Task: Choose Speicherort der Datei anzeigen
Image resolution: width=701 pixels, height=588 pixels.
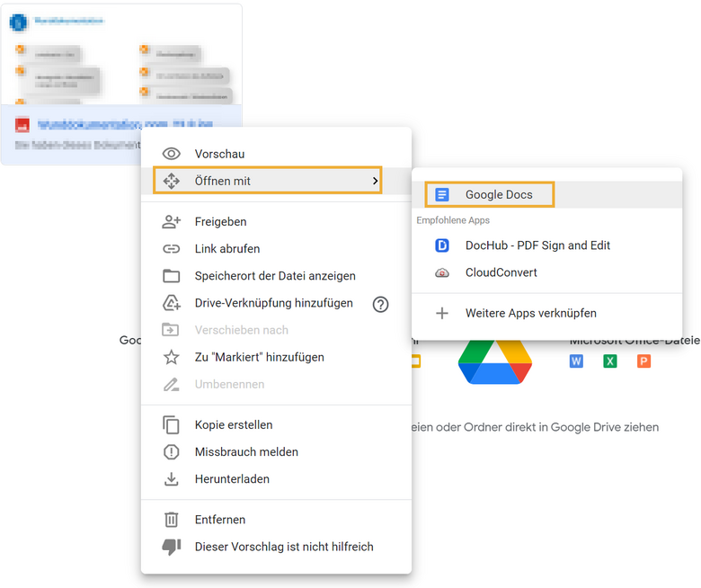Action: pos(276,276)
